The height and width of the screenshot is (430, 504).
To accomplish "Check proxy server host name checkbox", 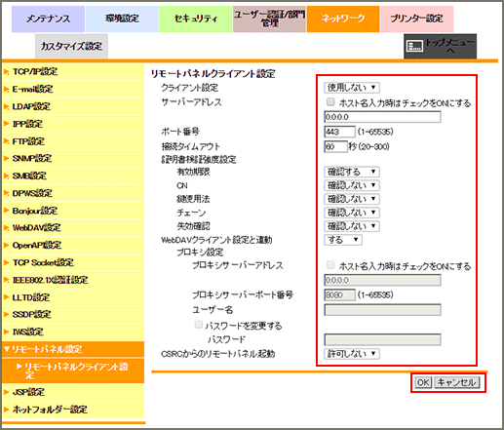I will tap(330, 265).
